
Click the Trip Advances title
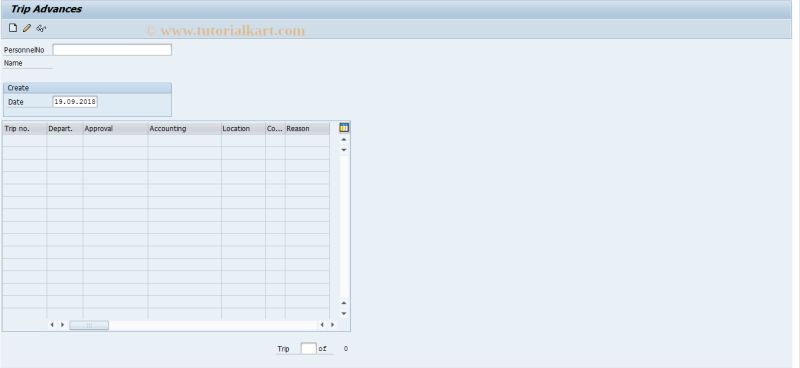click(x=46, y=9)
